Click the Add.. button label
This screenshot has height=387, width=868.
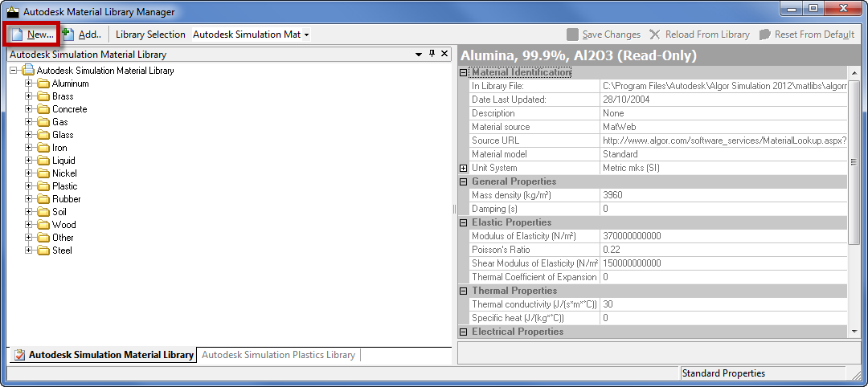click(x=90, y=35)
